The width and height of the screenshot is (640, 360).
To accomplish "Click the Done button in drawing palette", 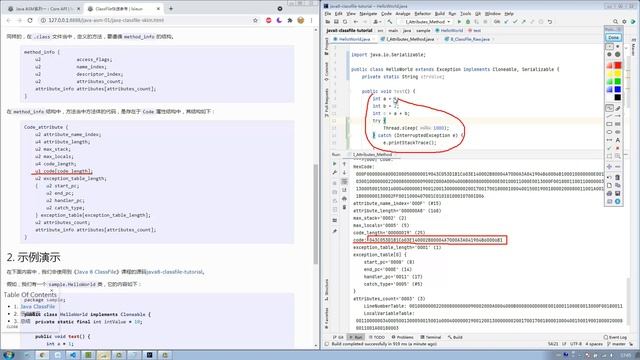I will [613, 38].
